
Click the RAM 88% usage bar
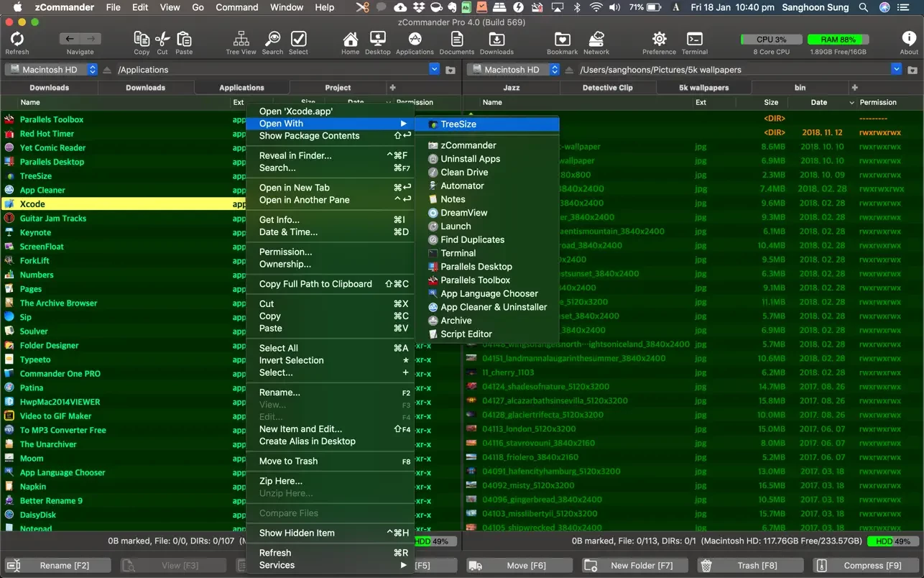click(837, 40)
